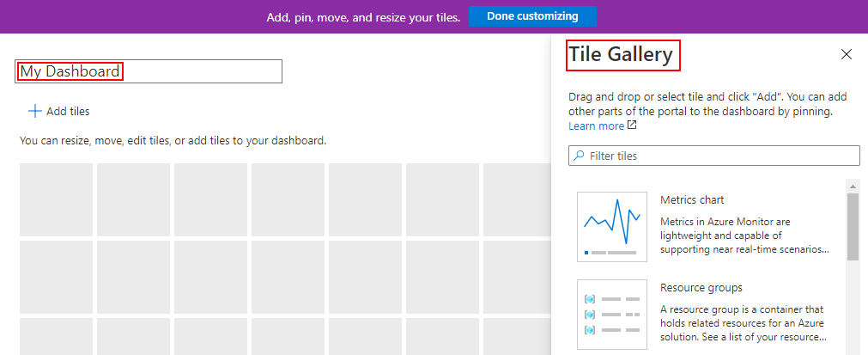Image resolution: width=868 pixels, height=355 pixels.
Task: Click the dashboard name field with My Dashboard
Action: (x=149, y=71)
